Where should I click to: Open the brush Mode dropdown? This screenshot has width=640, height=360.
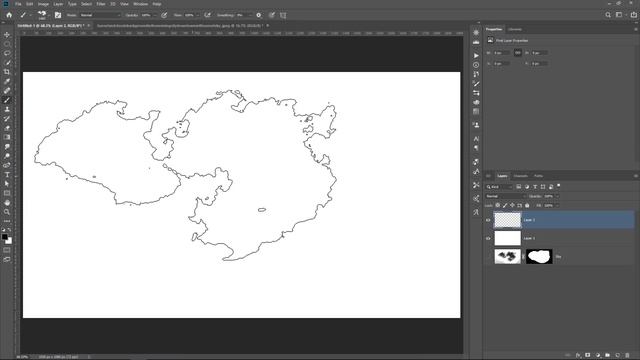[x=100, y=15]
